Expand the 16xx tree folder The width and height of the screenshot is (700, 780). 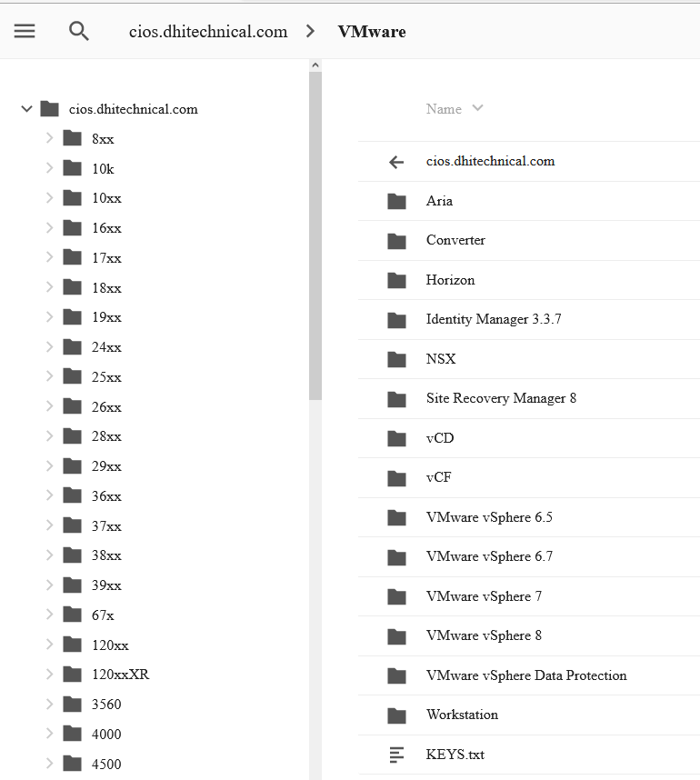click(x=49, y=228)
